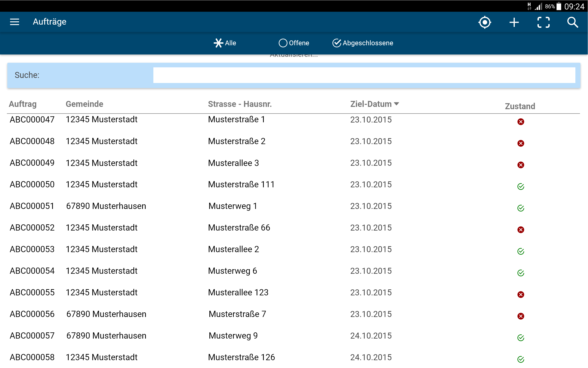The image size is (588, 368).
Task: Click red status icon for ABC000048
Action: (521, 143)
